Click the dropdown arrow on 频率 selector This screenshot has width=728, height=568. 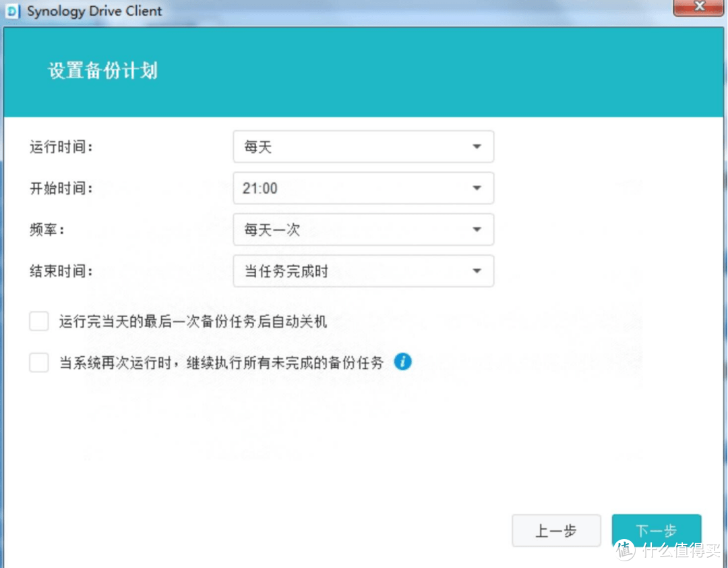point(477,229)
